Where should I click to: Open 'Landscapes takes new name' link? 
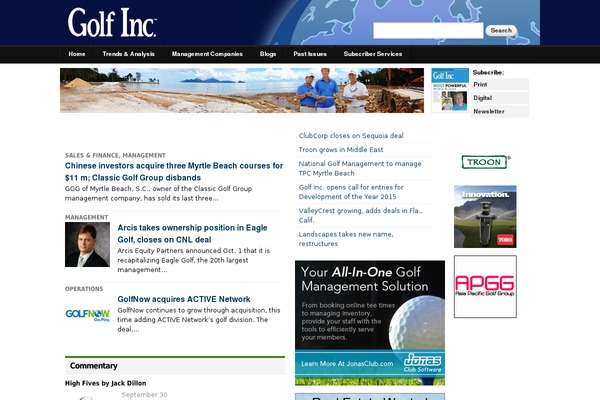point(346,239)
